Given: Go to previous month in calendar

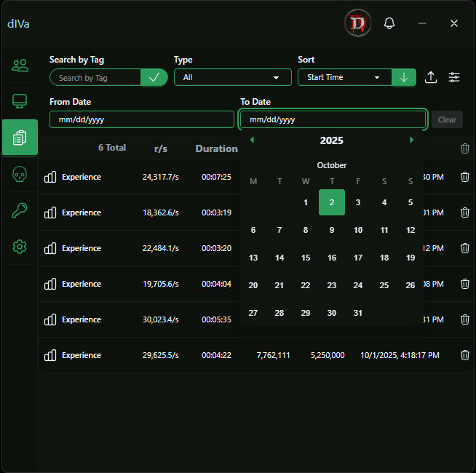Looking at the screenshot, I should point(252,140).
